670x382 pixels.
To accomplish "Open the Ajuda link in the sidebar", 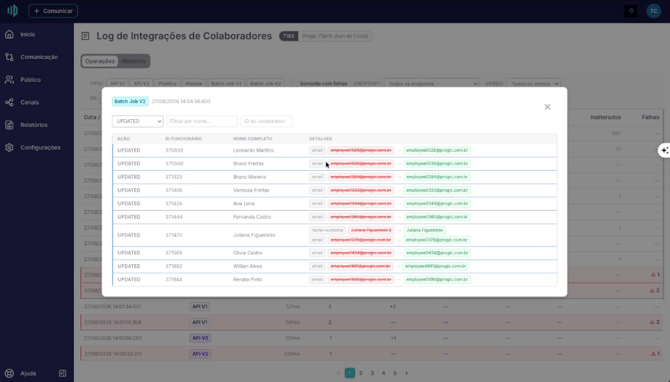I will click(28, 373).
